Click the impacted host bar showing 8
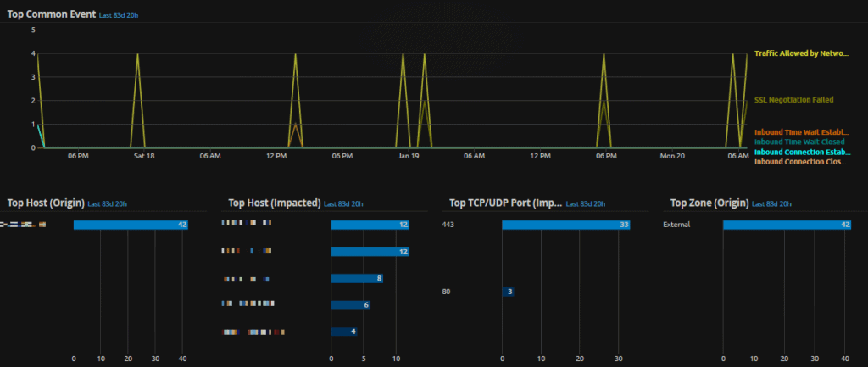 pos(357,278)
